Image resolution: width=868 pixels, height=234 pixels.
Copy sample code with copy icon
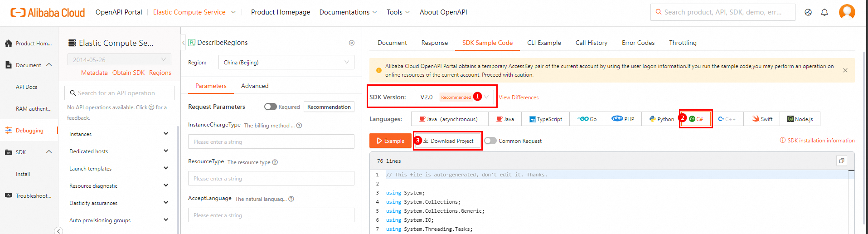tap(842, 161)
